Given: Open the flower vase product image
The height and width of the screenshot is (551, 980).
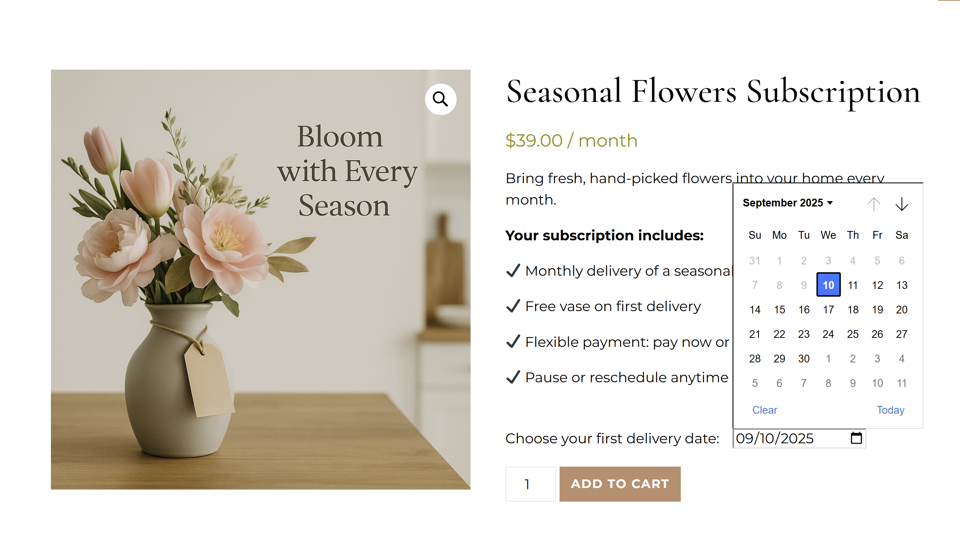Looking at the screenshot, I should point(260,279).
